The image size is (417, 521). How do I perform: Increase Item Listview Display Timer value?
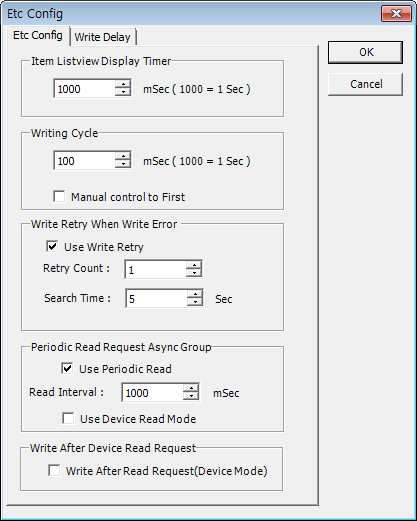[123, 84]
